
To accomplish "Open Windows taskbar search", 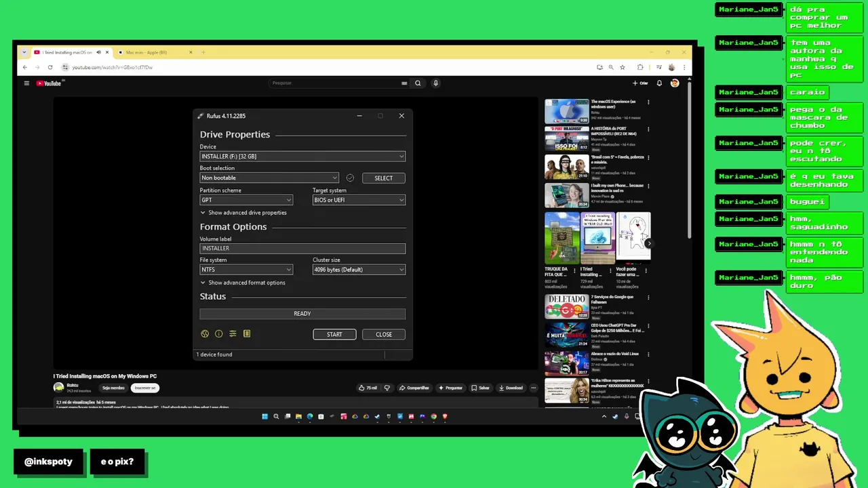I will (276, 416).
